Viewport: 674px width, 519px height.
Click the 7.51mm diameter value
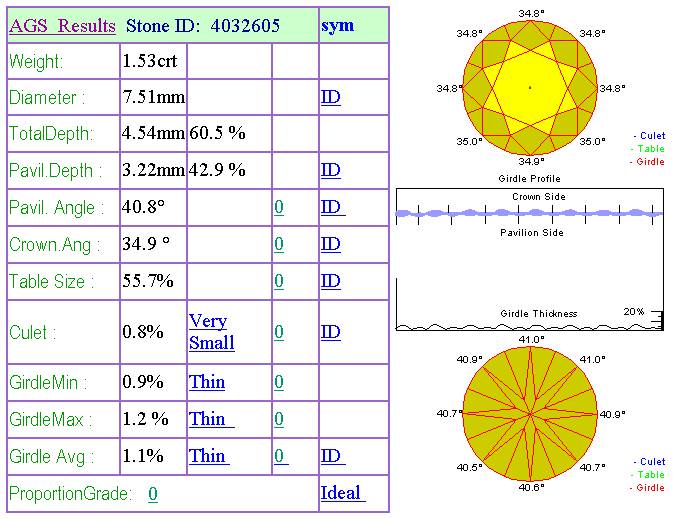(x=153, y=97)
